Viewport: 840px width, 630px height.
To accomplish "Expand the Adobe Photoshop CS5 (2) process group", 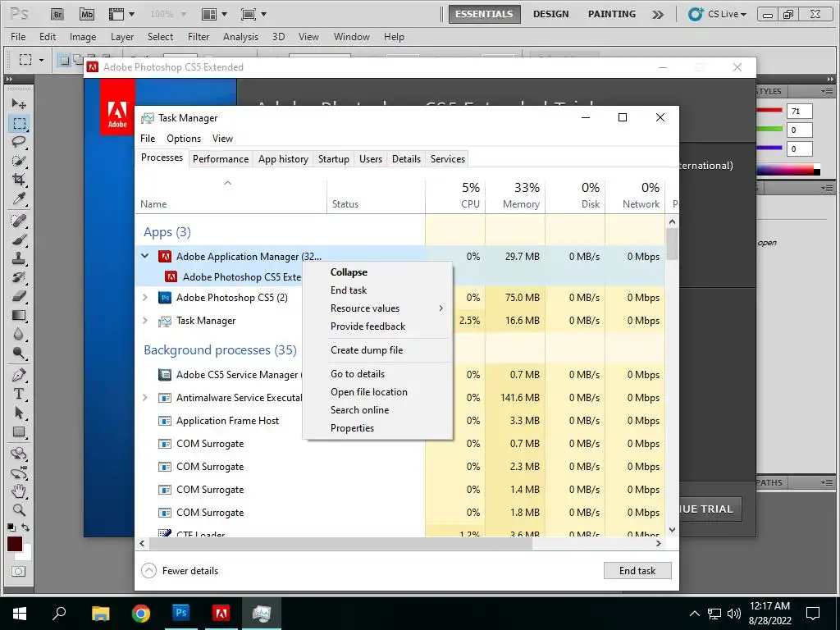I will click(x=144, y=297).
